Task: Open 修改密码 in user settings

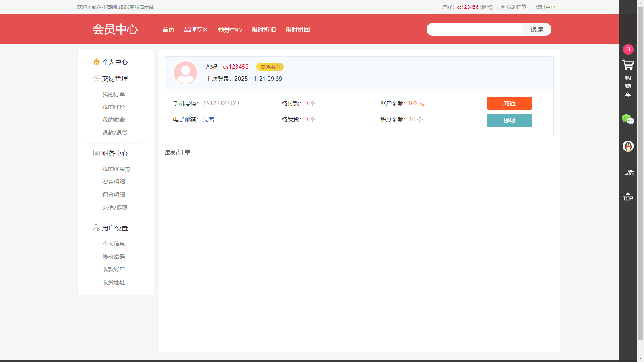Action: click(114, 257)
